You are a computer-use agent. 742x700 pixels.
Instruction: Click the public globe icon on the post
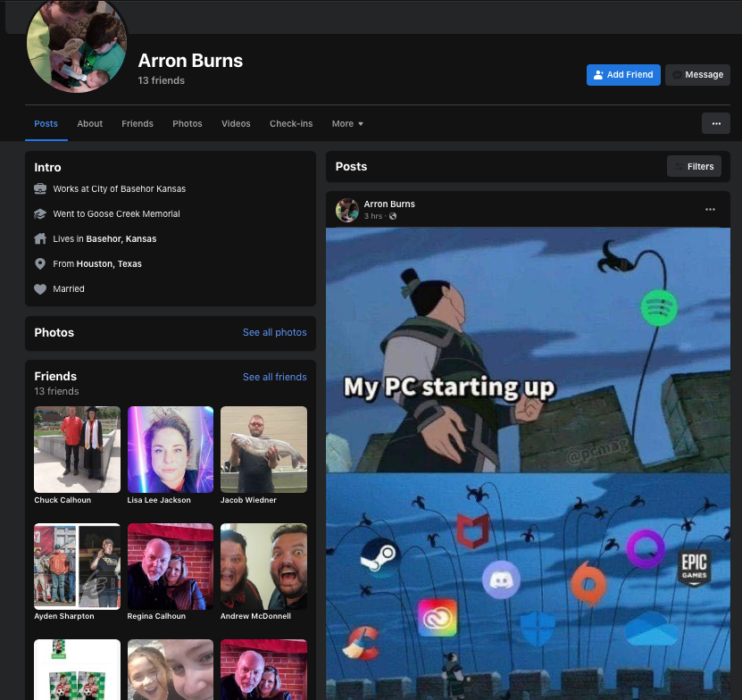(393, 216)
